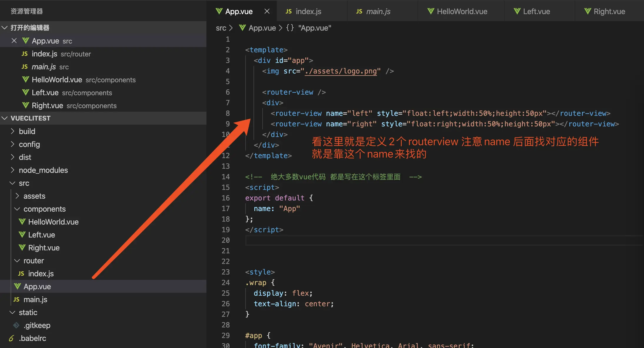Close the App.vue editor tab
This screenshot has height=348, width=644.
pos(267,11)
